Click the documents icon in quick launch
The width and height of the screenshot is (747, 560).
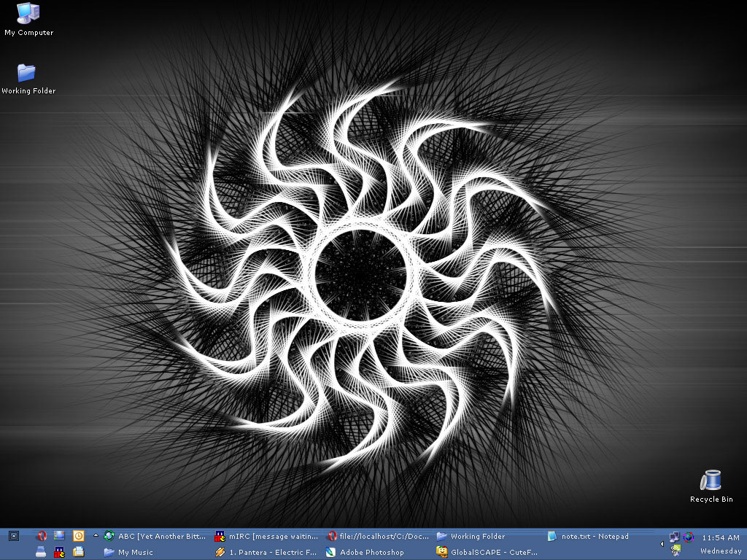pos(78,552)
